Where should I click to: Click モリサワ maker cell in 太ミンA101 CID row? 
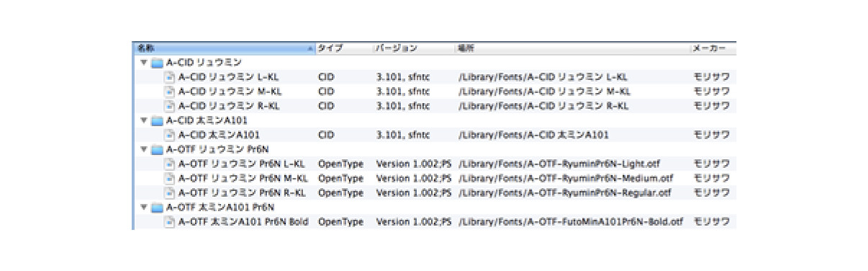711,135
